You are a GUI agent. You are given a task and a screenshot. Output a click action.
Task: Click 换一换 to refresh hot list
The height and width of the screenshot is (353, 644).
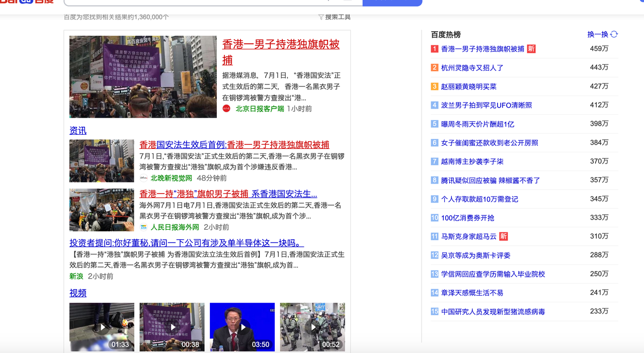pyautogui.click(x=598, y=34)
